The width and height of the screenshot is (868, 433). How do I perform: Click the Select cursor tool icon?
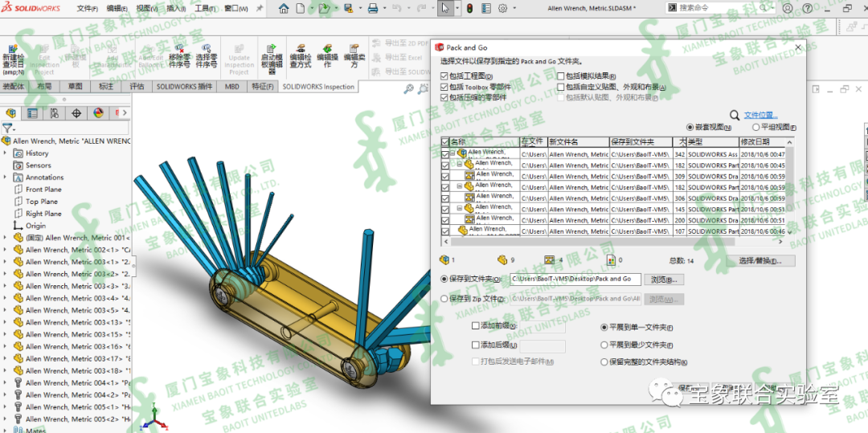445,8
